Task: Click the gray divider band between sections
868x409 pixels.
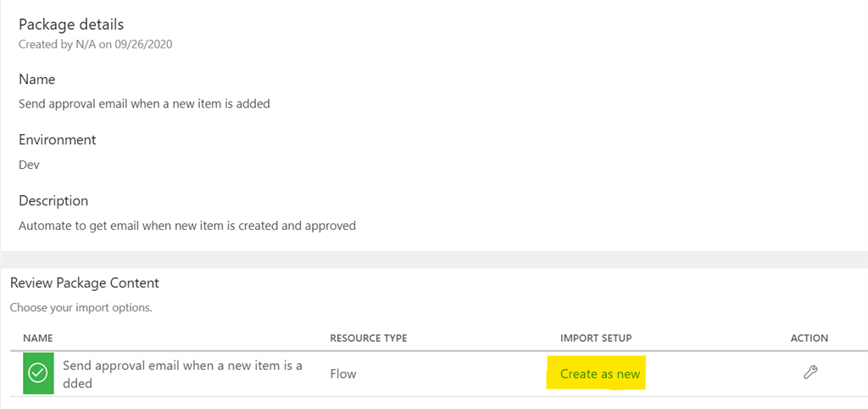Action: pos(434,259)
